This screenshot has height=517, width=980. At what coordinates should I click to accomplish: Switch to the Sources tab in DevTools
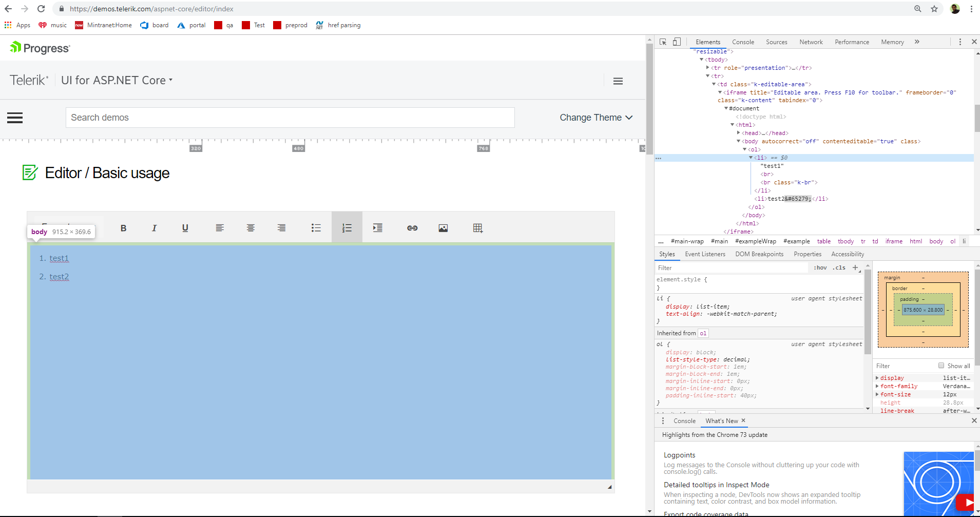click(x=776, y=42)
